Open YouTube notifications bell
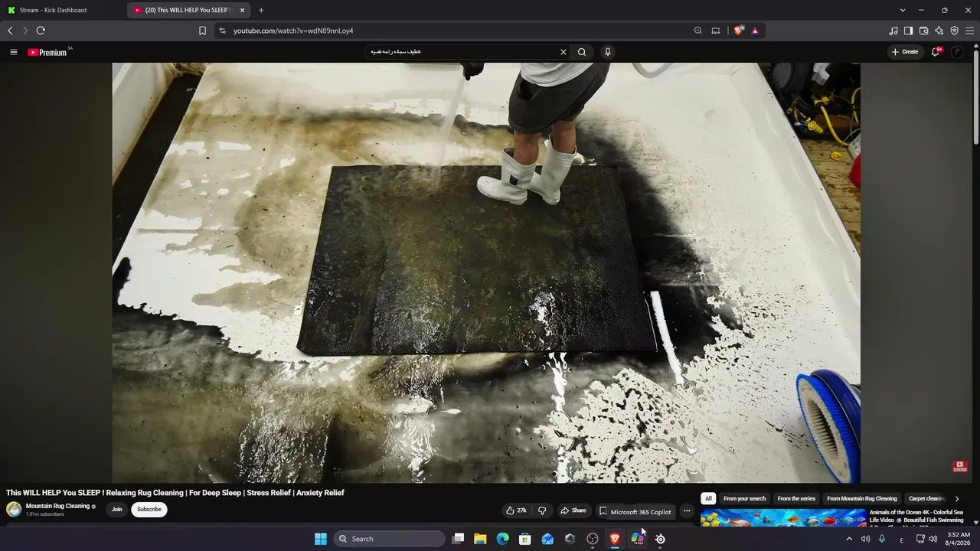This screenshot has width=980, height=551. pos(936,52)
